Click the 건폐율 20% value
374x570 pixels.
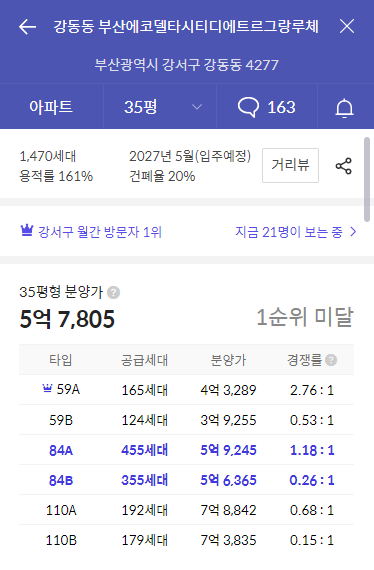click(162, 176)
